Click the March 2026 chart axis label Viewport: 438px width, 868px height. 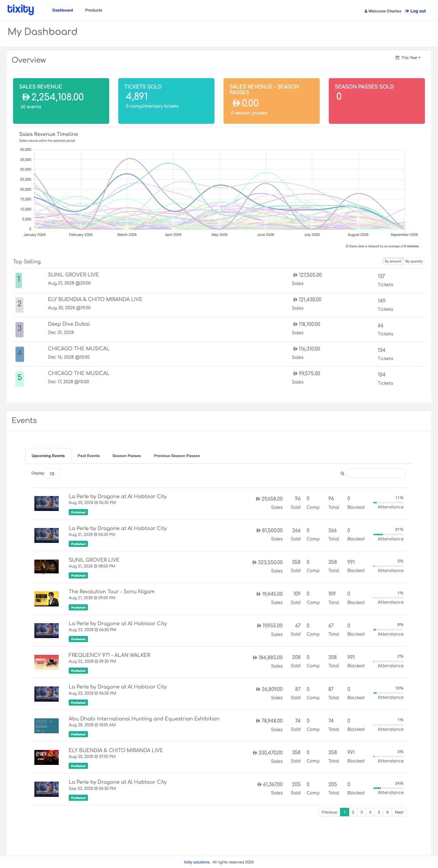click(127, 234)
